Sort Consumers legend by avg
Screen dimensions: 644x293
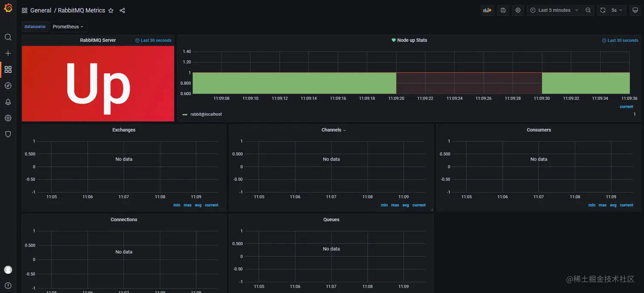click(613, 205)
